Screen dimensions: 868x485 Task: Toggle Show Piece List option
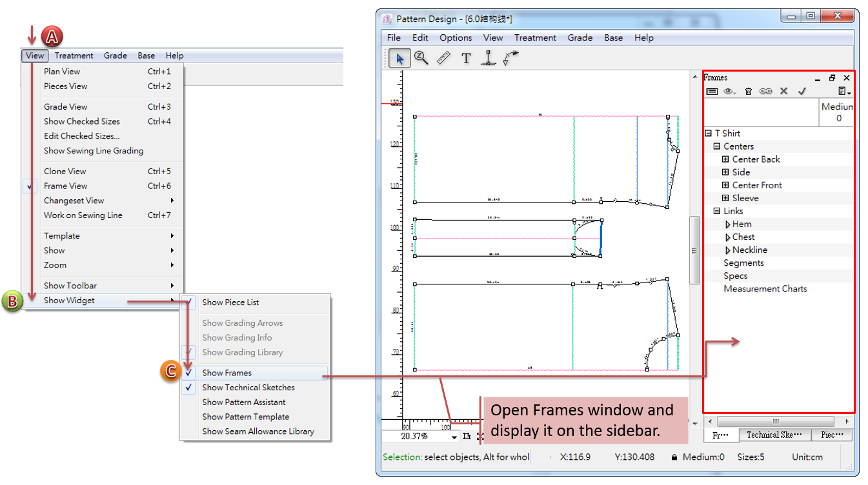[x=230, y=302]
